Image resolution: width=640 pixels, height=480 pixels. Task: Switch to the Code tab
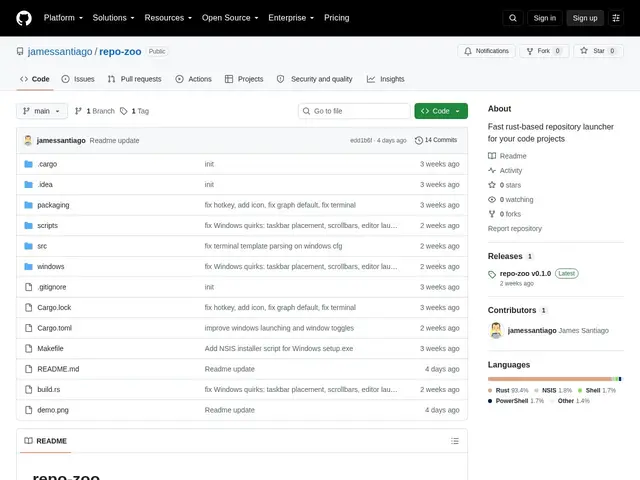(35, 79)
